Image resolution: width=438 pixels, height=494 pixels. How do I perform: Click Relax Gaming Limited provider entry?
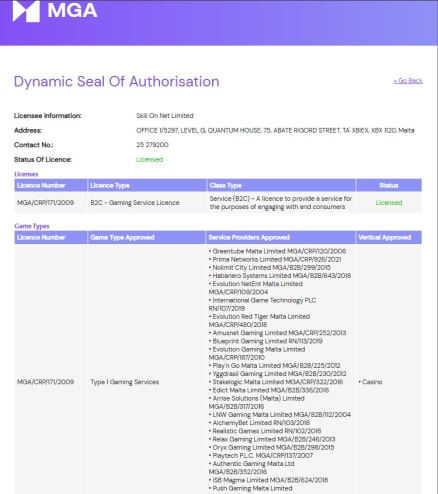coord(272,439)
